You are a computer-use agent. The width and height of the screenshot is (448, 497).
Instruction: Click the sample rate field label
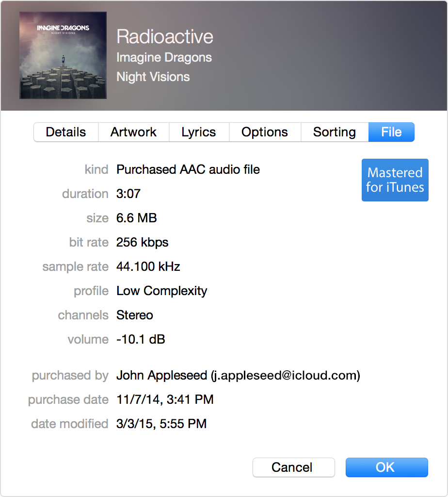click(x=76, y=267)
